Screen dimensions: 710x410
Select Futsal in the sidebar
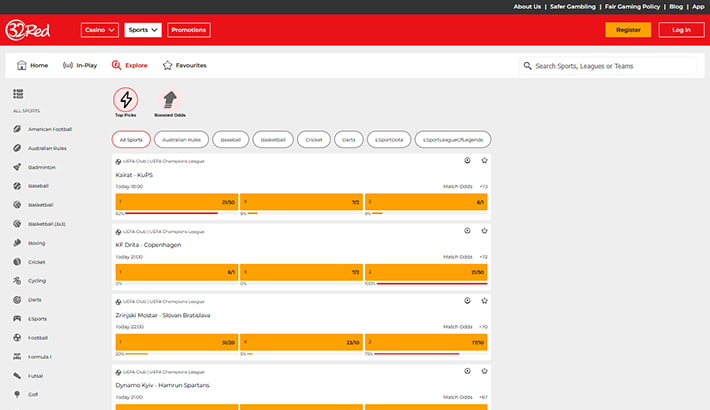tap(28, 376)
